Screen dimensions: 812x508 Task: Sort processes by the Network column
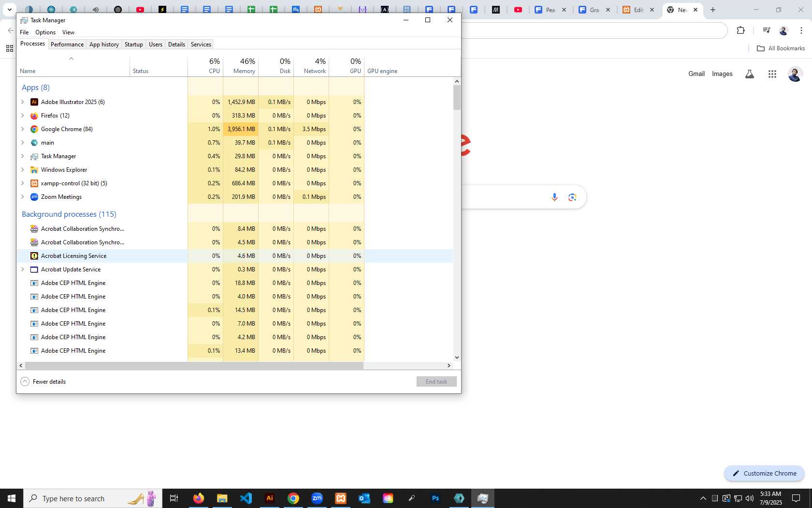pos(311,66)
